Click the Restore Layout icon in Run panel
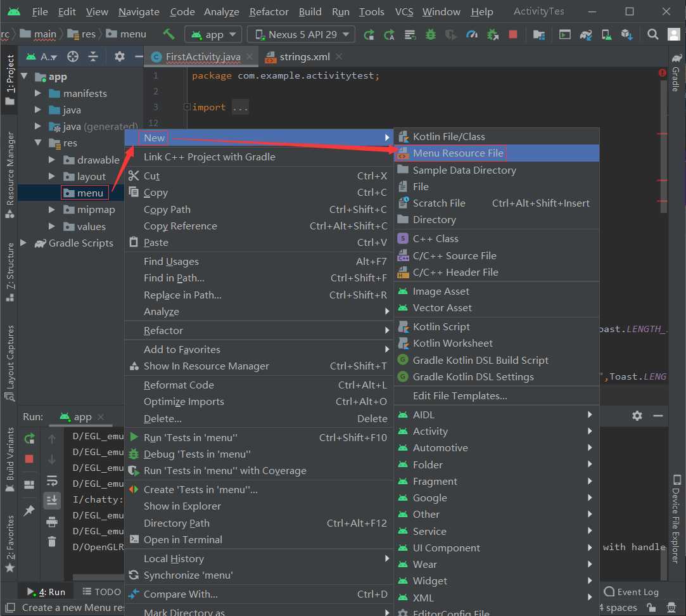 tap(29, 484)
